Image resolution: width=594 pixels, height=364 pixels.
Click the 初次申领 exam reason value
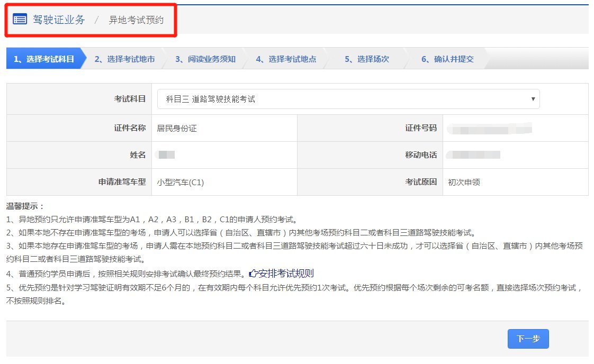tap(464, 183)
